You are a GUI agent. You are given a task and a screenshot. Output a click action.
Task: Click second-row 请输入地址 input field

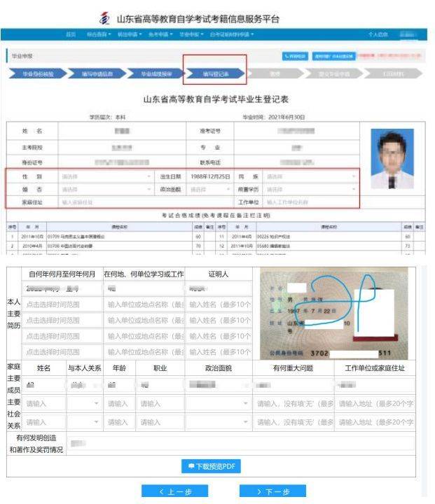pos(375,404)
